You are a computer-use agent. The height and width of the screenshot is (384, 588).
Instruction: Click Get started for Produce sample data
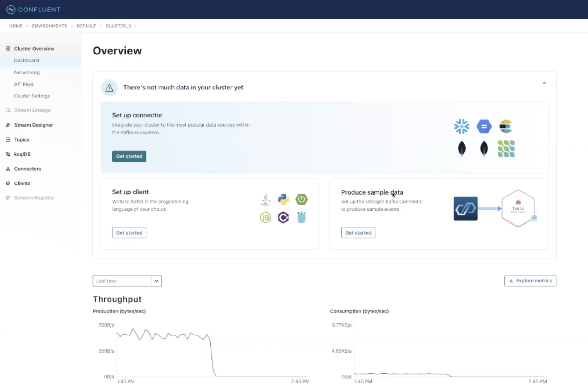(358, 233)
